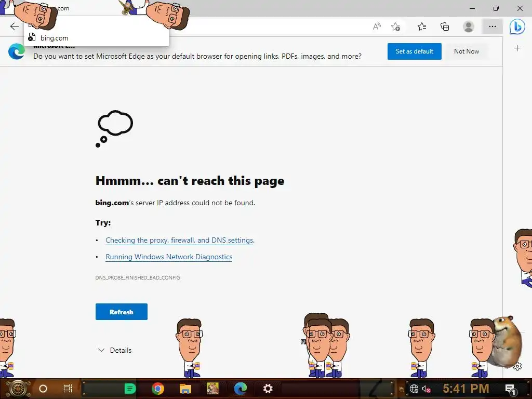Open Running Windows Network Diagnostics link
Screen dimensions: 532x399
[169, 257]
